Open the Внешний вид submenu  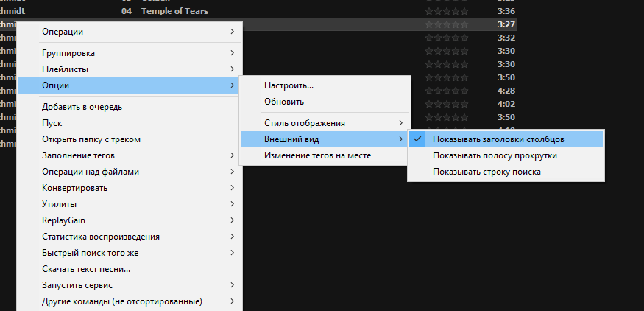(325, 139)
